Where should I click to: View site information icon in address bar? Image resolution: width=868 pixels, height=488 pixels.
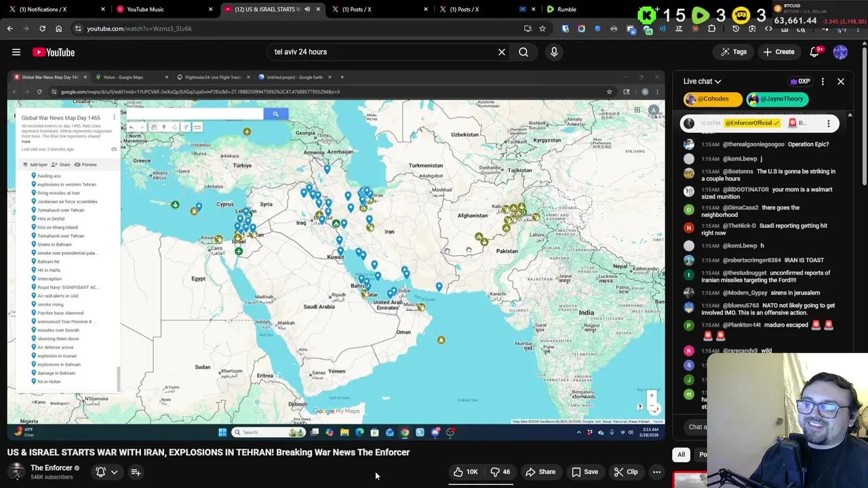pos(78,28)
